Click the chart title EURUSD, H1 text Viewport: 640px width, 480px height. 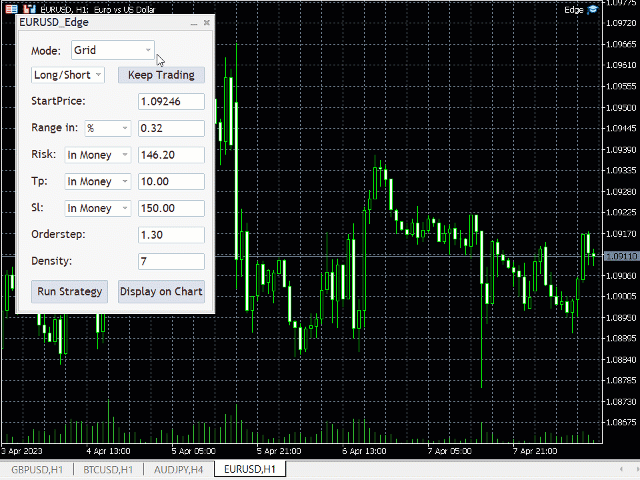pos(98,9)
